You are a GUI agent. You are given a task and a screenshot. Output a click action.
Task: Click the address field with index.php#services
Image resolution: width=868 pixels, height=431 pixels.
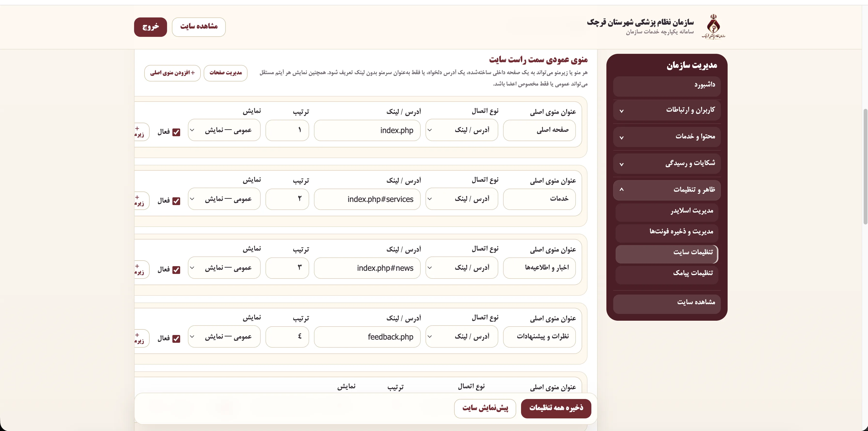click(x=367, y=199)
